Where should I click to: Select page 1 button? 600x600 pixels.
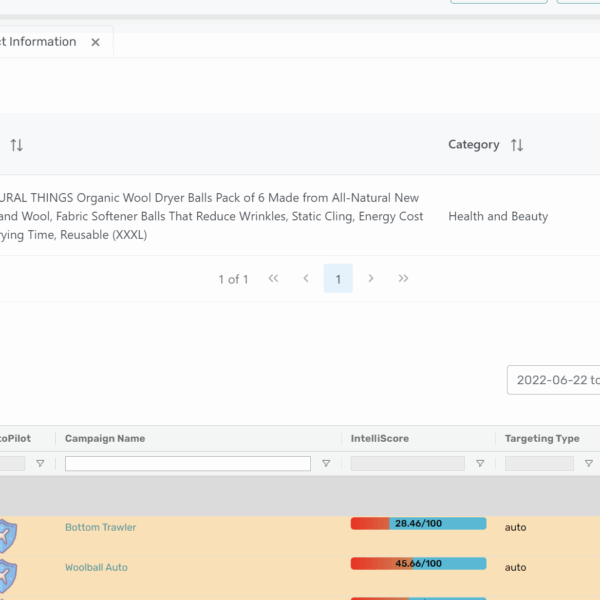(x=338, y=279)
